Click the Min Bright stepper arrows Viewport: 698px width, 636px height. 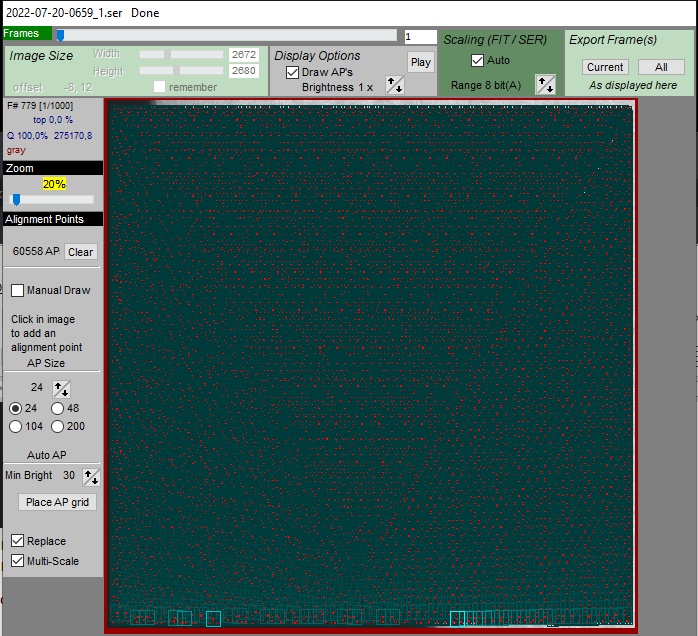point(91,477)
